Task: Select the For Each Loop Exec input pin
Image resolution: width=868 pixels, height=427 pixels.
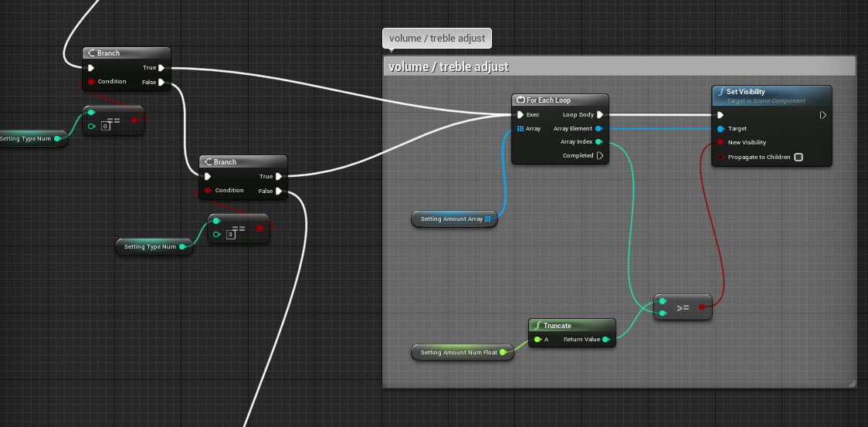Action: tap(520, 114)
